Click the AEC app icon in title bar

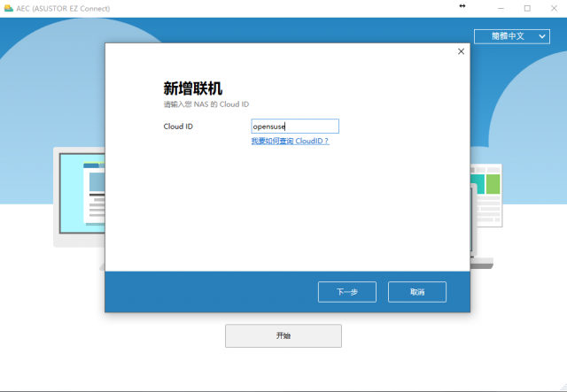click(9, 8)
